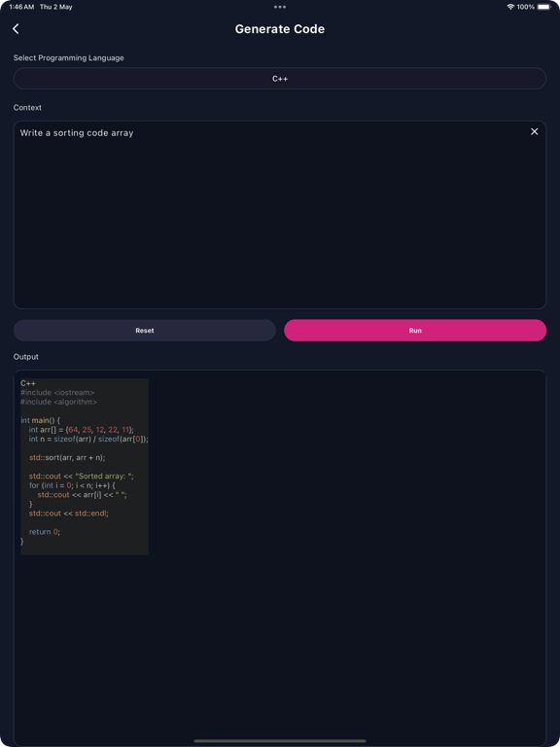560x747 pixels.
Task: Clear the context text with X icon
Action: 535,131
